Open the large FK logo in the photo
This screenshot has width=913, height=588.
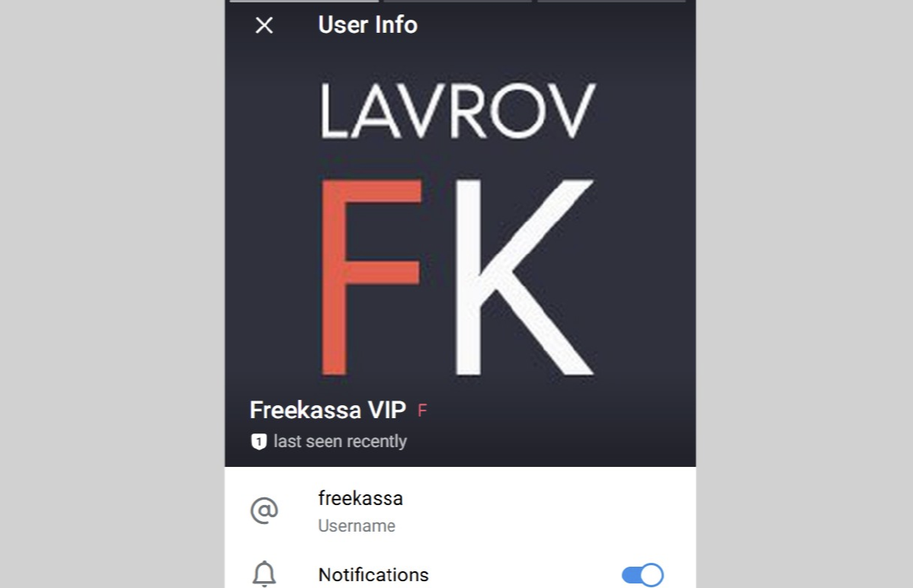(458, 277)
